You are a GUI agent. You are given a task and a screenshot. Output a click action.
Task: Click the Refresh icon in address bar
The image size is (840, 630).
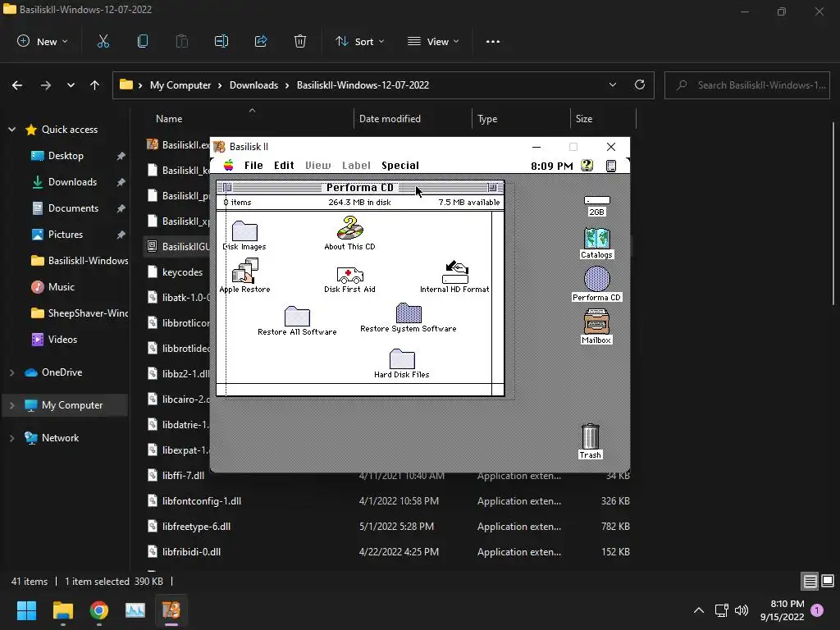click(x=640, y=84)
